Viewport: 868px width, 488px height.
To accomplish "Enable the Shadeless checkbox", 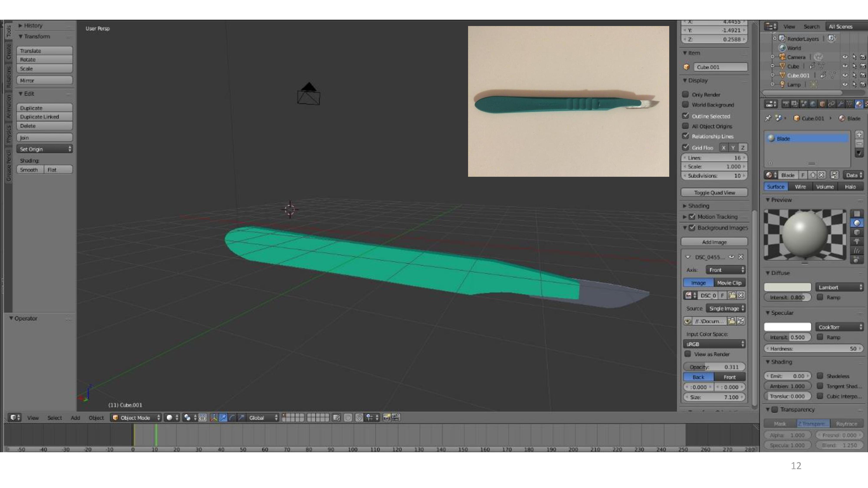I will 820,376.
